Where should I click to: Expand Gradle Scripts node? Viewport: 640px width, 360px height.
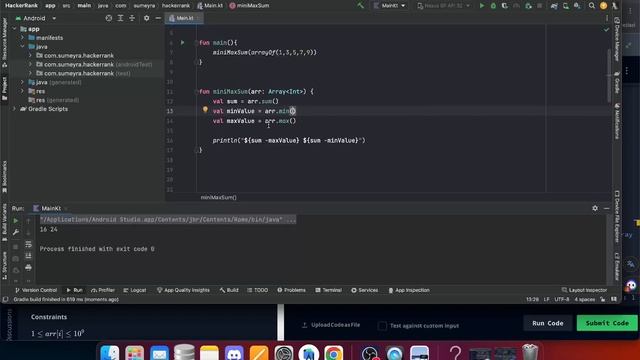(x=15, y=109)
